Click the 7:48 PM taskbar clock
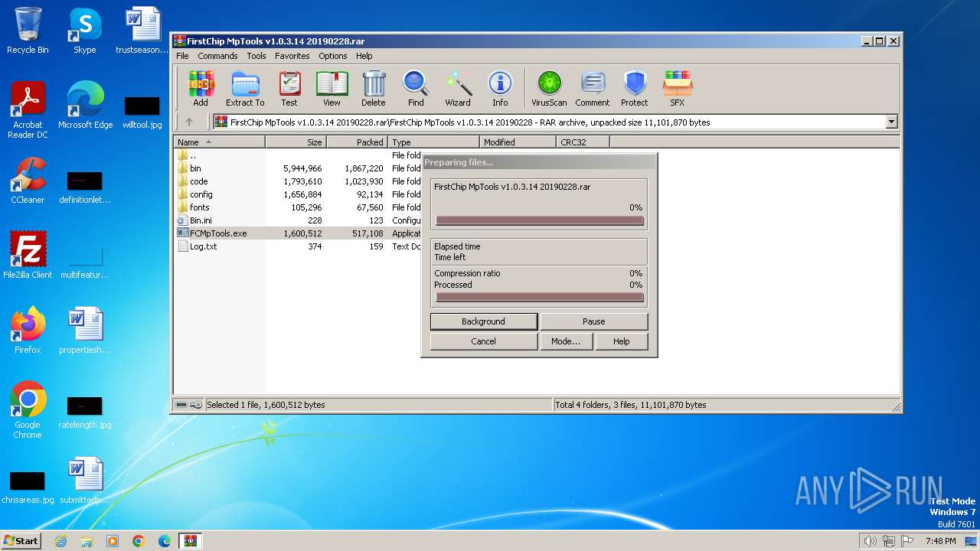This screenshot has height=551, width=980. tap(940, 541)
